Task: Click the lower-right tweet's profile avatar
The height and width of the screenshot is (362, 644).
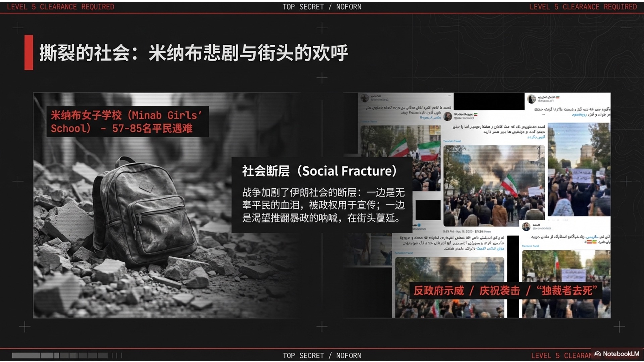Action: coord(526,227)
